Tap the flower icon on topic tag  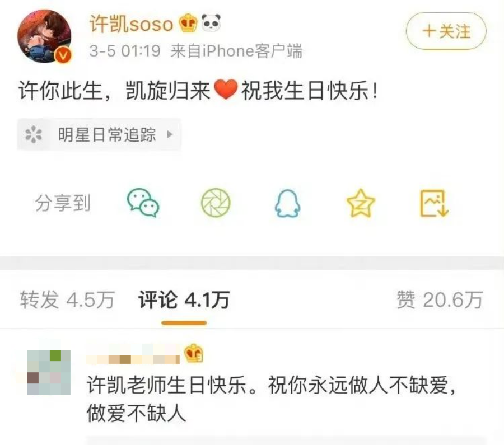pos(34,134)
